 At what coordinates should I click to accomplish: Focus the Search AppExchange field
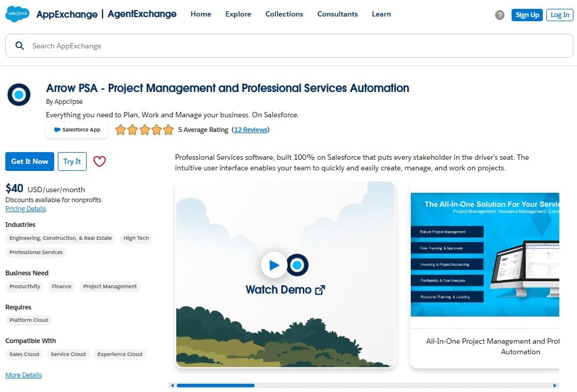pos(289,45)
